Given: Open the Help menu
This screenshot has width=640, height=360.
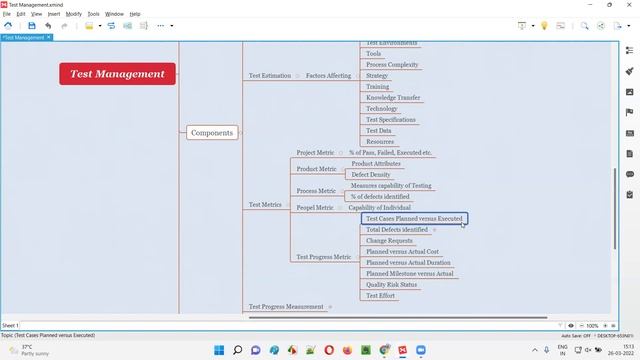Looking at the screenshot, I should [x=135, y=14].
